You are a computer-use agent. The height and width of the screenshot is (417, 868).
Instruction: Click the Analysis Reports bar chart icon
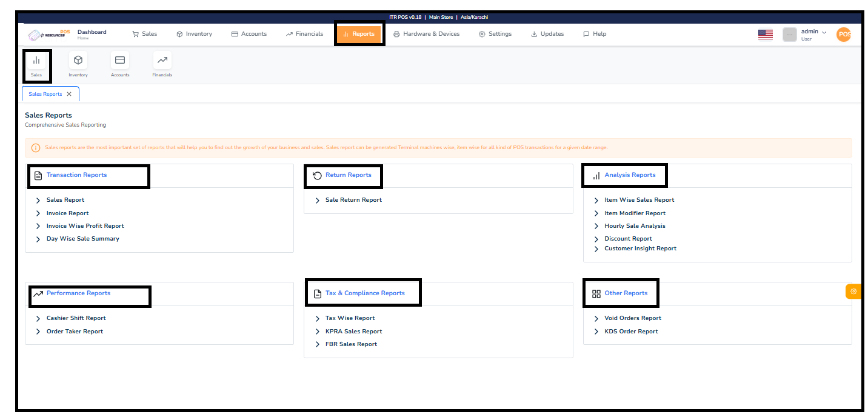595,175
